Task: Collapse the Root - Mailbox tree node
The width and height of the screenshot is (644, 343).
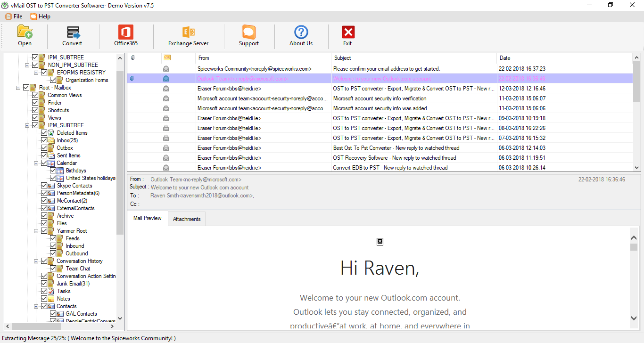Action: (18, 88)
